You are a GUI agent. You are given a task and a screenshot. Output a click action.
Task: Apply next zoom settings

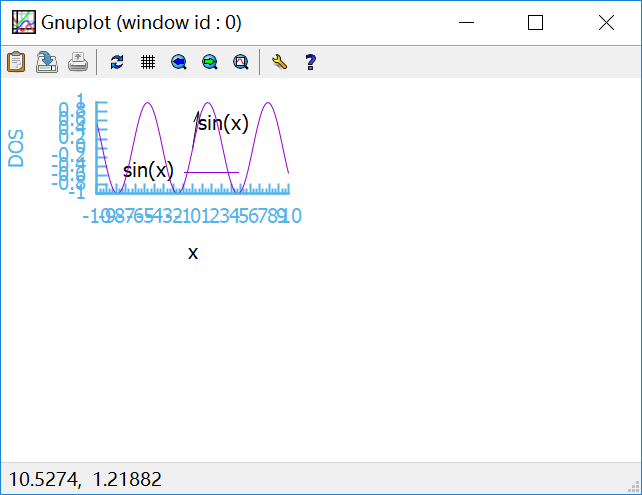(x=210, y=62)
